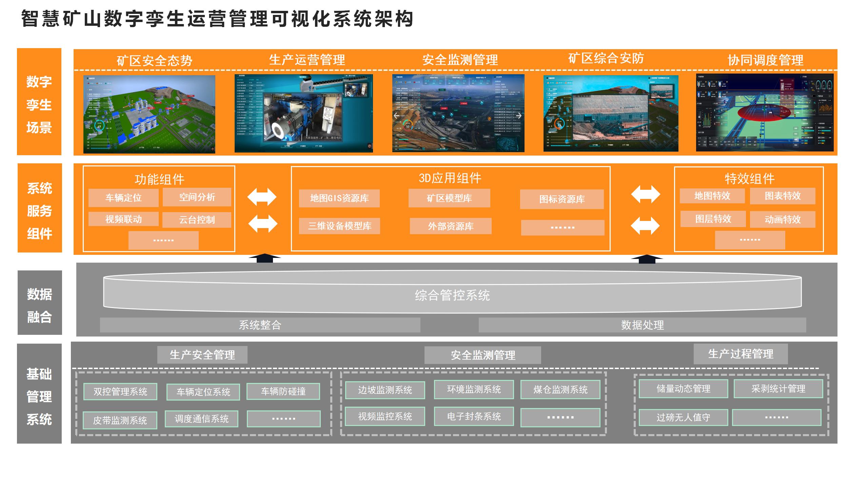Image resolution: width=868 pixels, height=488 pixels.
Task: Select the 边坡监测系统 box
Action: click(x=385, y=390)
